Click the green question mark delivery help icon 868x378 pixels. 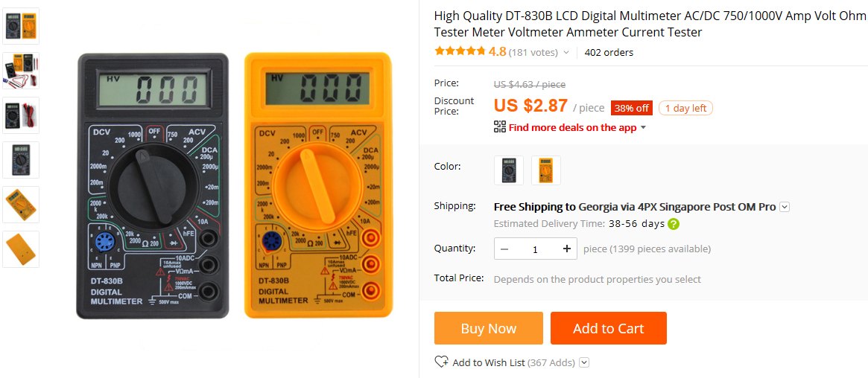click(673, 224)
